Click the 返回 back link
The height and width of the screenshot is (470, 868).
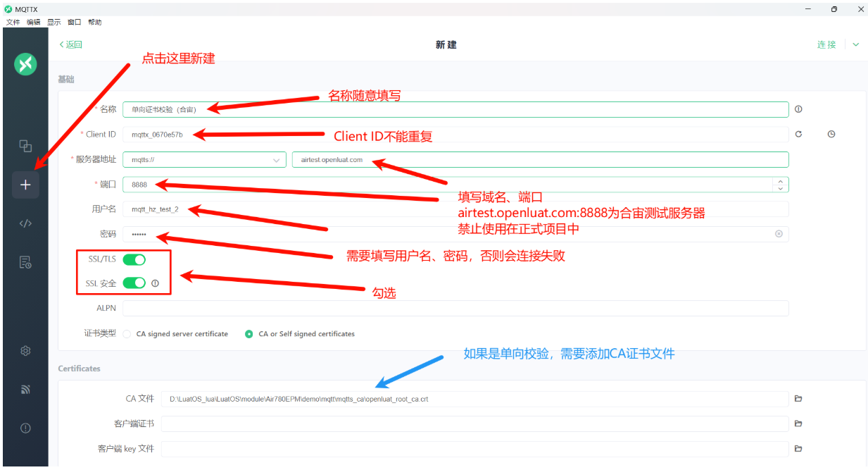[70, 44]
